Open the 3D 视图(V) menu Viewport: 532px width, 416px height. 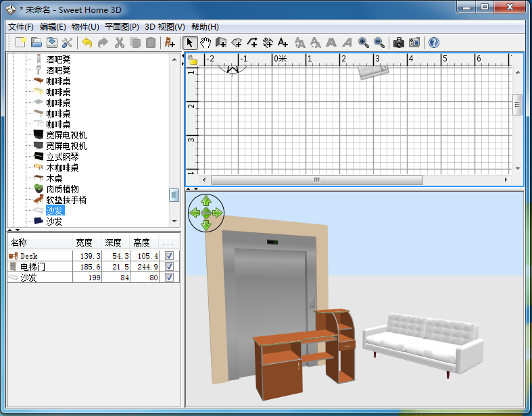point(165,27)
